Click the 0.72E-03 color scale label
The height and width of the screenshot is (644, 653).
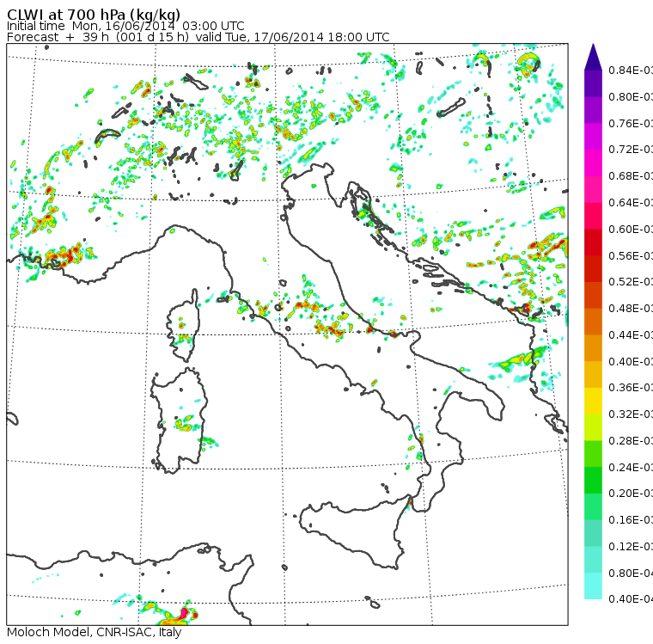click(x=631, y=150)
